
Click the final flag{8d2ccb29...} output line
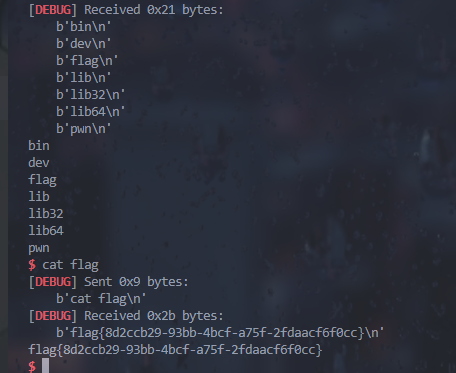click(175, 350)
